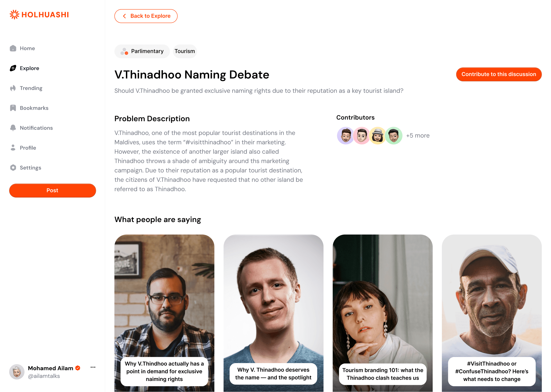Open Notifications via the bell icon
The width and height of the screenshot is (551, 392).
(13, 128)
